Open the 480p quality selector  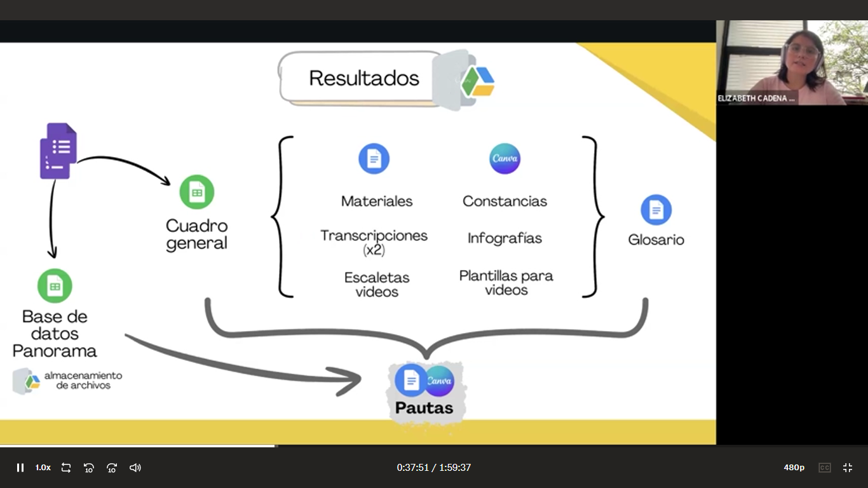(x=794, y=468)
